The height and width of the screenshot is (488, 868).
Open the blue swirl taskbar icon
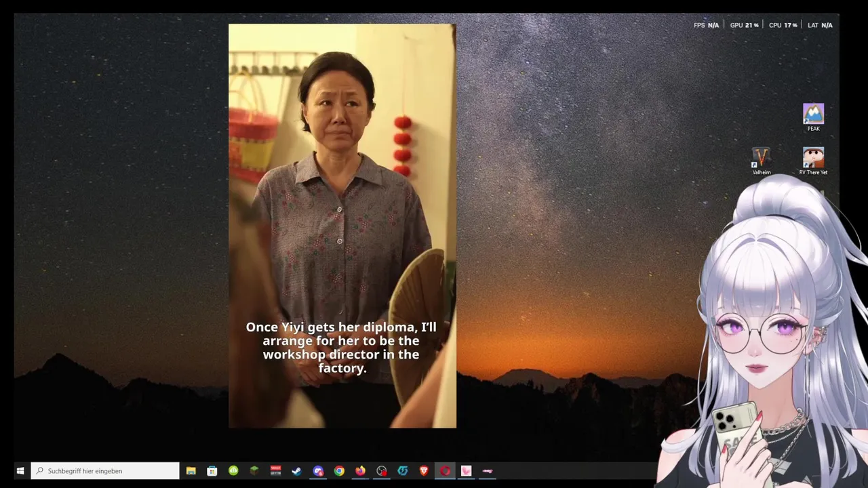[x=403, y=470]
